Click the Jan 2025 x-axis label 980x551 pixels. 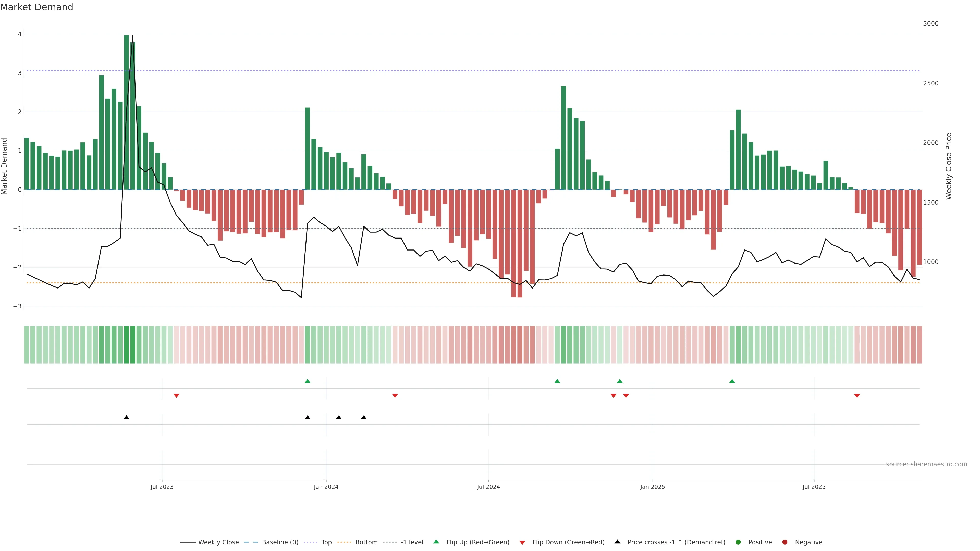click(x=653, y=487)
